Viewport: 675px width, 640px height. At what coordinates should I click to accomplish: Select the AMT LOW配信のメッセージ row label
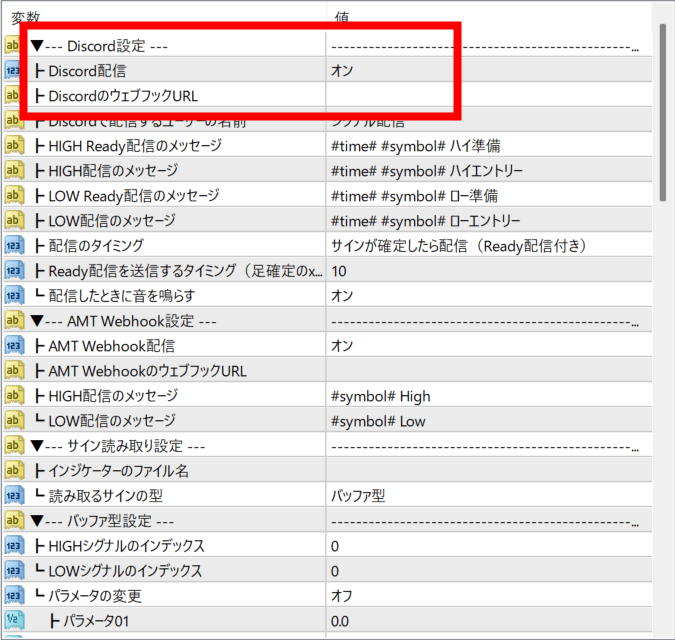[112, 420]
